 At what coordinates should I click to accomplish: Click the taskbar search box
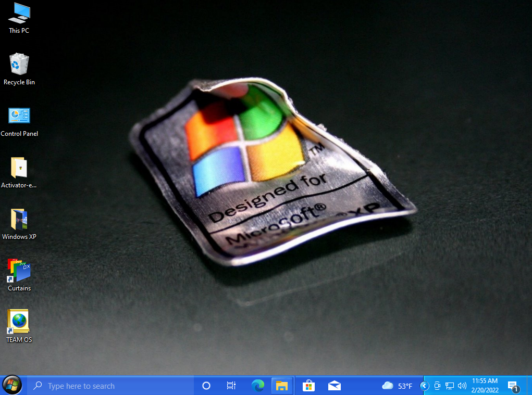[110, 386]
